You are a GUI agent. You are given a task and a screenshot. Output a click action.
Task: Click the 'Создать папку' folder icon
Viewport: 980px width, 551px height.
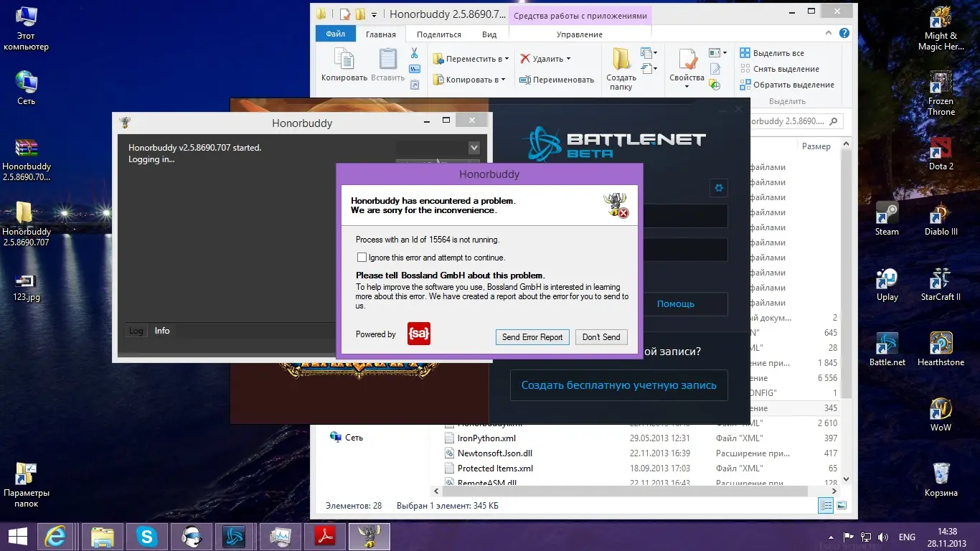point(621,59)
